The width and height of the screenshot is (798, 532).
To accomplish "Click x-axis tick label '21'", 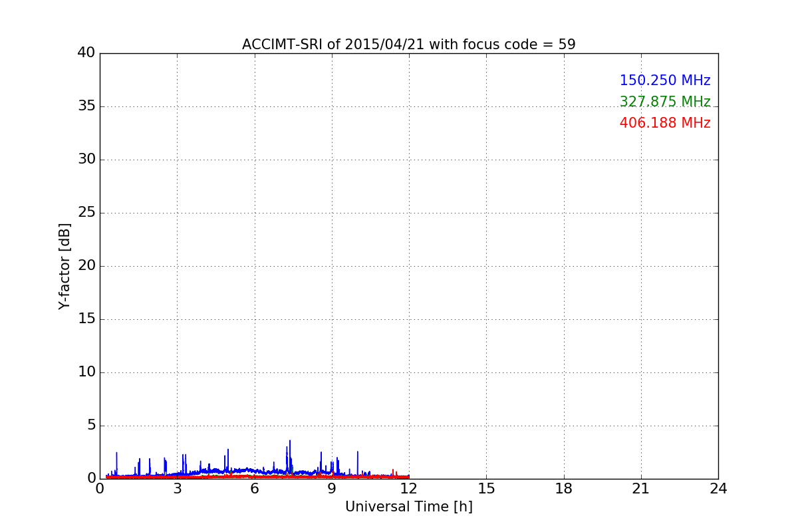I will click(641, 489).
